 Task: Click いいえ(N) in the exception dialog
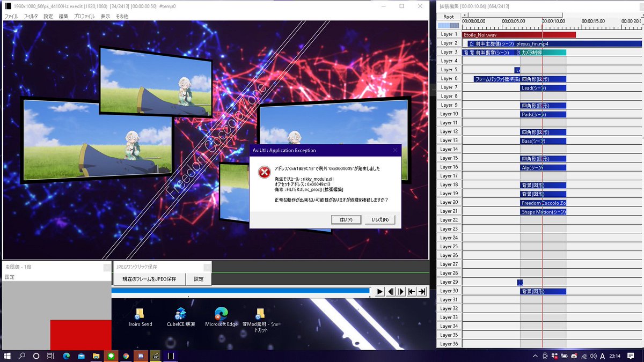point(380,219)
